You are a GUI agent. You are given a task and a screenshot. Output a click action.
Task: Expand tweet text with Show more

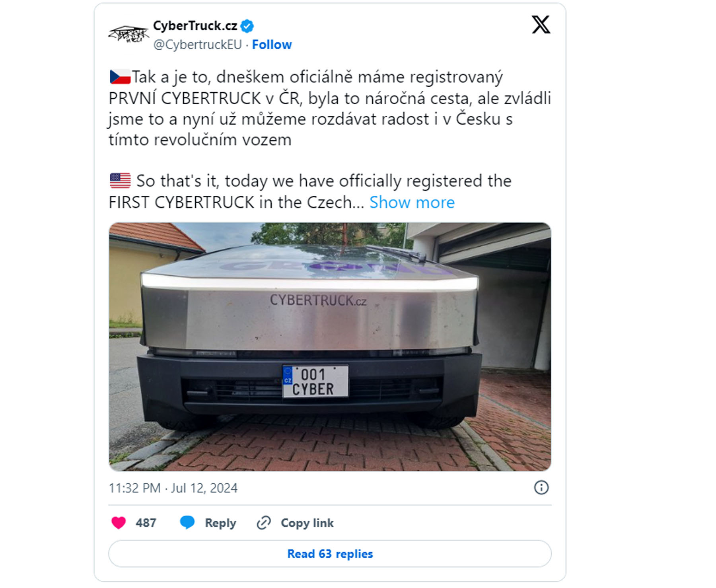coord(412,202)
